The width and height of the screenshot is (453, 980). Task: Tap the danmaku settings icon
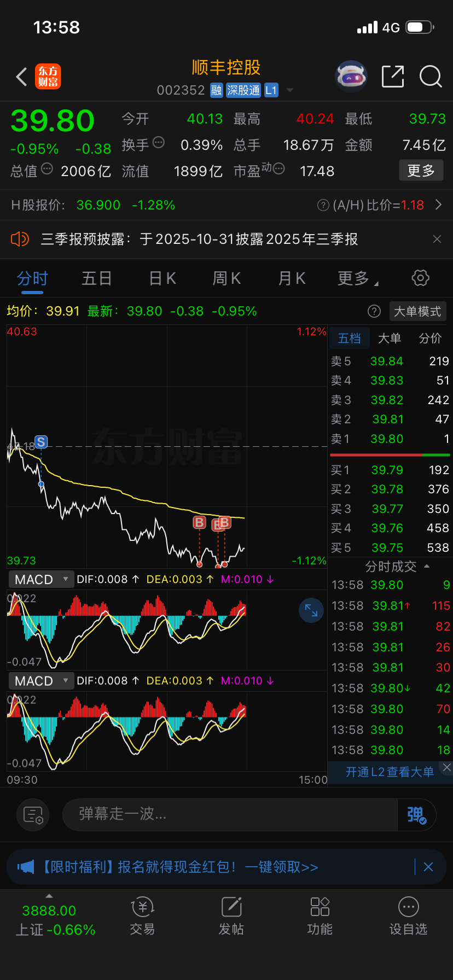coord(33,815)
